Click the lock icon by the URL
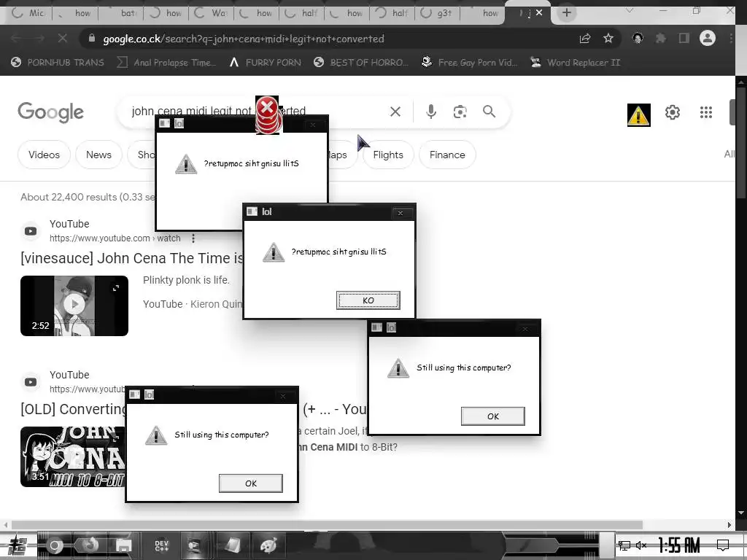This screenshot has width=747, height=560. coord(92,39)
